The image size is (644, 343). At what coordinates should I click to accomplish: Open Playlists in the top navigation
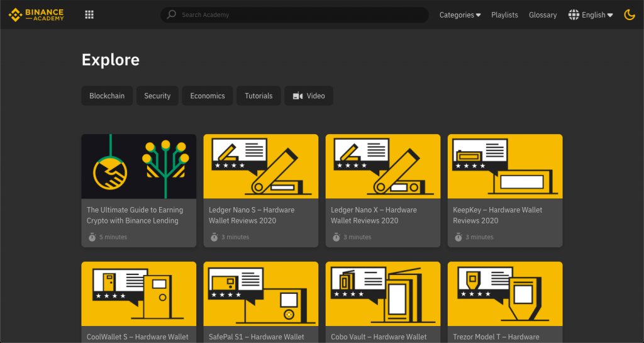(504, 14)
